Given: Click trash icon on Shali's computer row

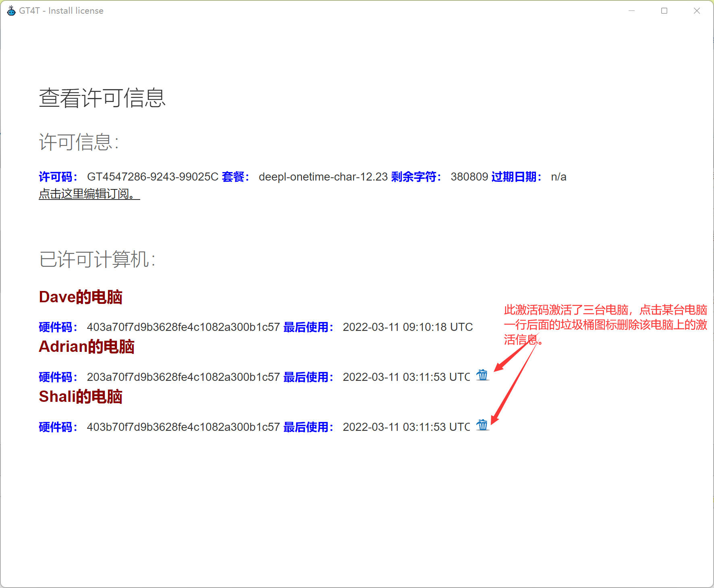Looking at the screenshot, I should click(482, 425).
